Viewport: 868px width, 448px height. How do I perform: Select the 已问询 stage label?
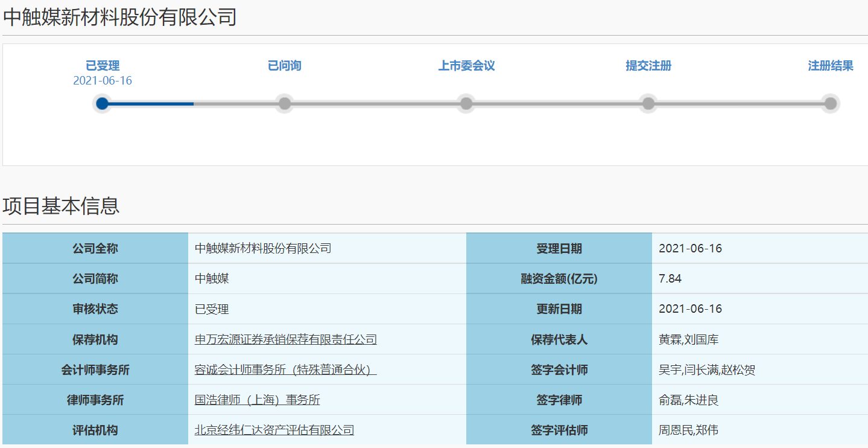coord(284,66)
